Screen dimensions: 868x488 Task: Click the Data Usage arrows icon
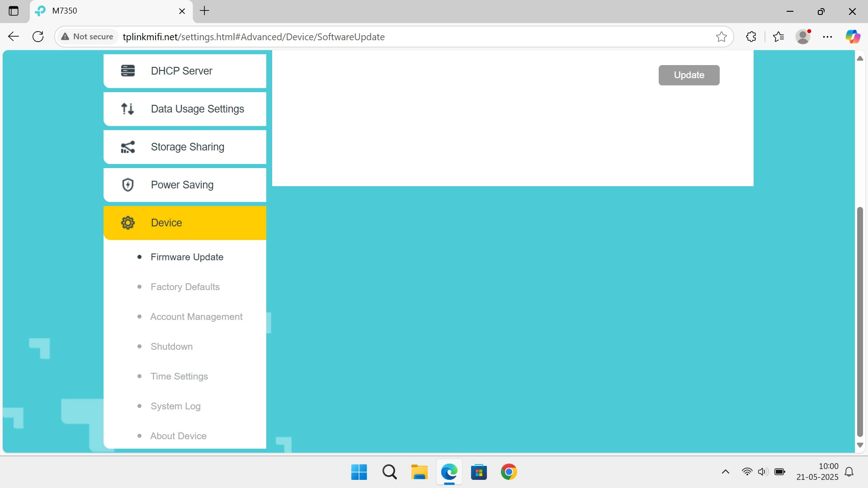(x=128, y=109)
